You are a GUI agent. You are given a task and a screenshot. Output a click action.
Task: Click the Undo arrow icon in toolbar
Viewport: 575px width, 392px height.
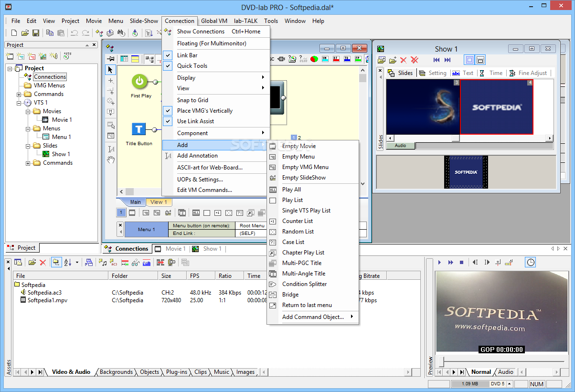(x=75, y=33)
